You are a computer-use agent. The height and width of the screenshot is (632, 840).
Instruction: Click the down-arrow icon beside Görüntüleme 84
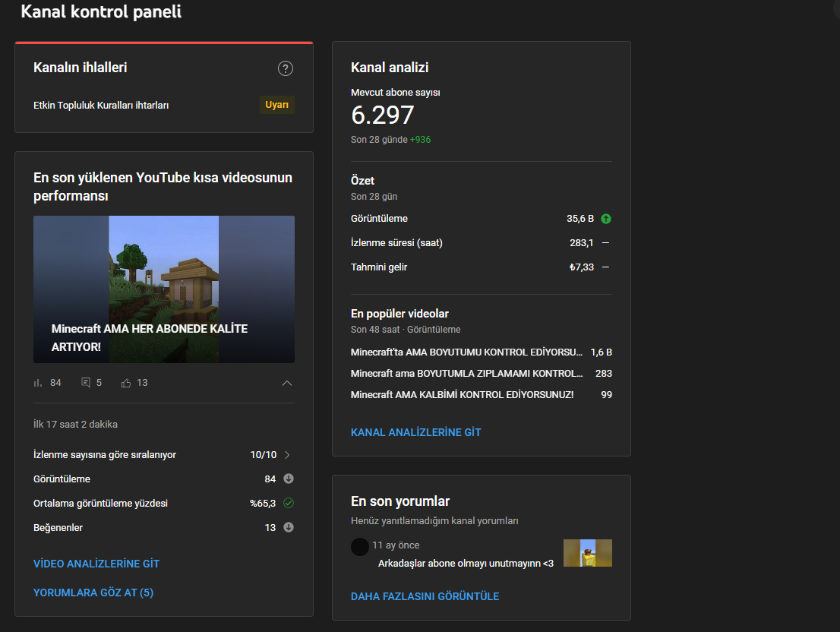(288, 479)
